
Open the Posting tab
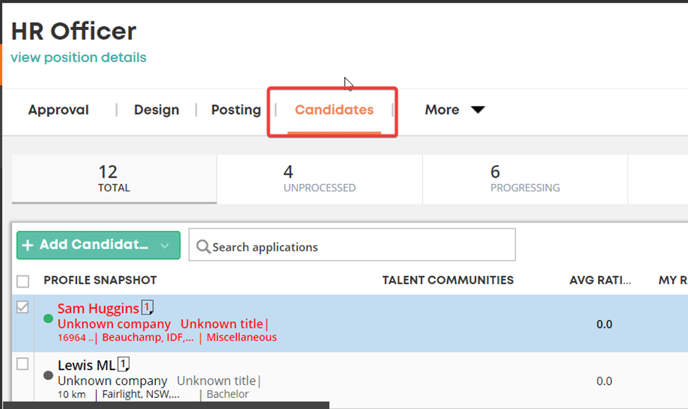[x=236, y=110]
